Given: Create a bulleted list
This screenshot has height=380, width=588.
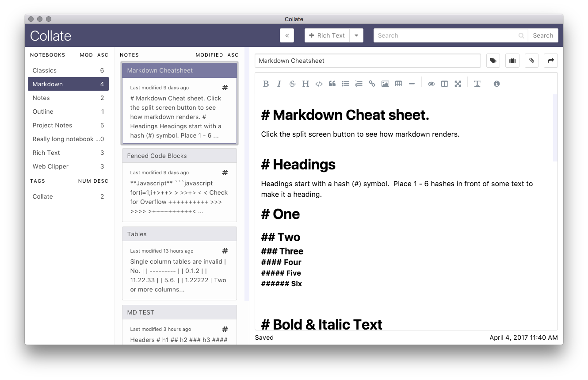Looking at the screenshot, I should pyautogui.click(x=345, y=84).
